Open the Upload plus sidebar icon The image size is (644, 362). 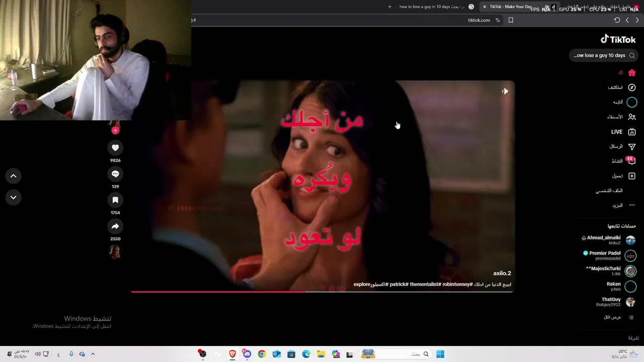[x=632, y=176]
